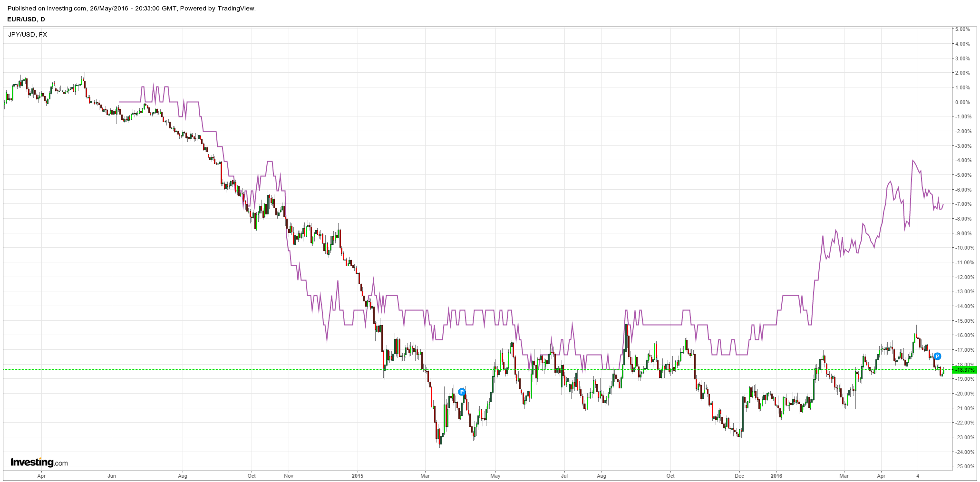Click the 2016 label on the time axis
The height and width of the screenshot is (482, 980).
776,475
